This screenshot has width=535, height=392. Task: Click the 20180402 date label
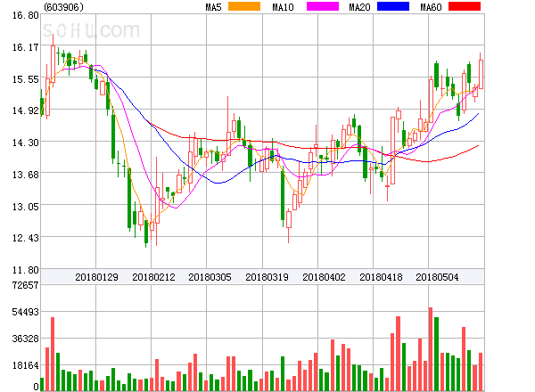click(324, 277)
